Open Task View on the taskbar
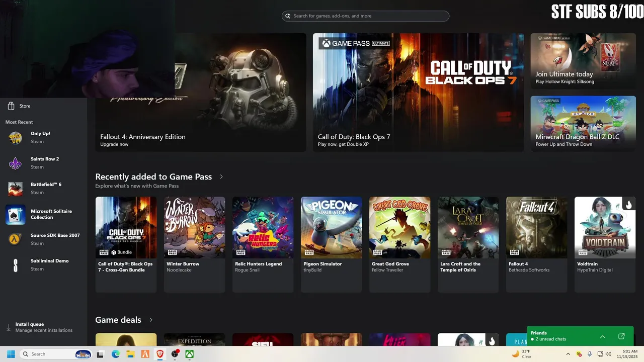Viewport: 644px width, 362px height. pos(100,354)
